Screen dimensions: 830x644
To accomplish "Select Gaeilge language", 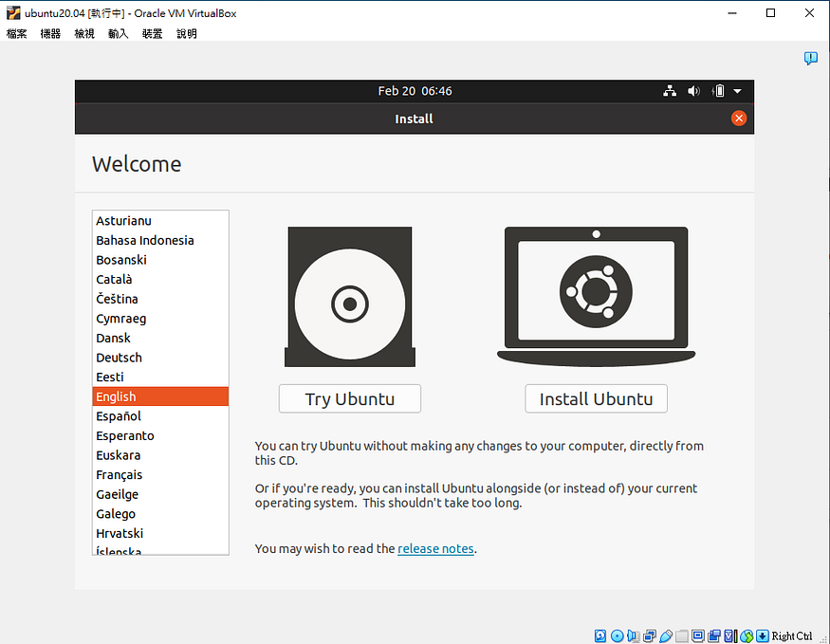I will tap(160, 495).
